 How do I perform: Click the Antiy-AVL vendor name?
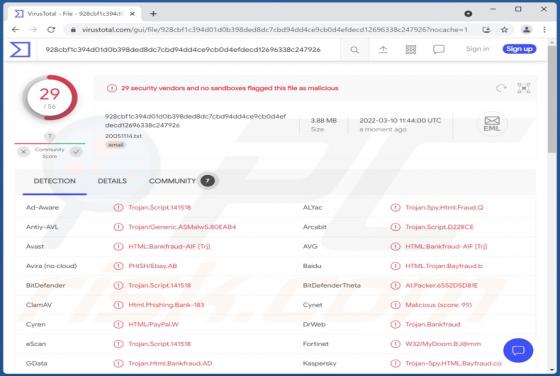point(42,227)
